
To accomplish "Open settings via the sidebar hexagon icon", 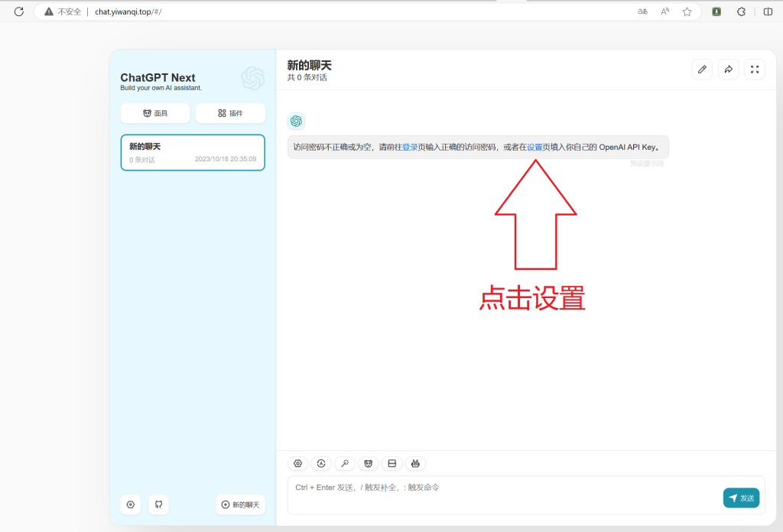I will click(x=131, y=504).
